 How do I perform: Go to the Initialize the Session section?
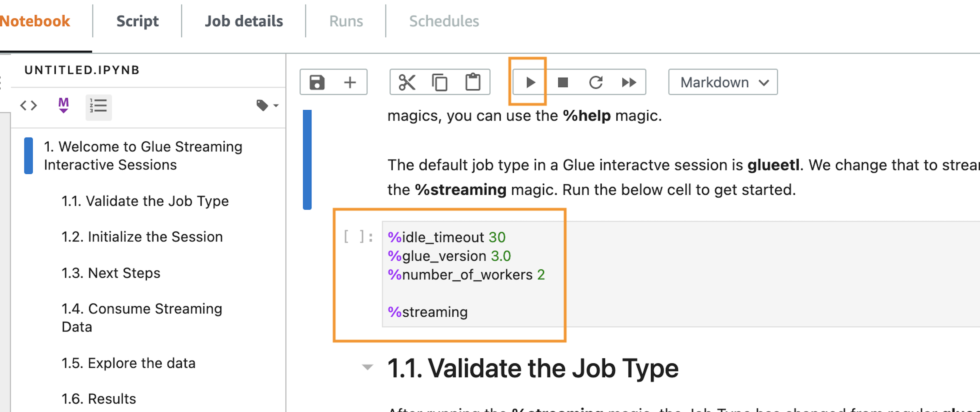pyautogui.click(x=142, y=237)
